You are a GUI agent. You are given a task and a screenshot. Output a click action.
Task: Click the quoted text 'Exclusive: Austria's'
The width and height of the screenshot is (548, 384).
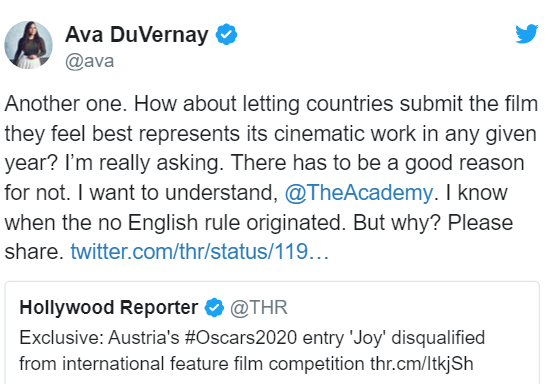tap(99, 338)
